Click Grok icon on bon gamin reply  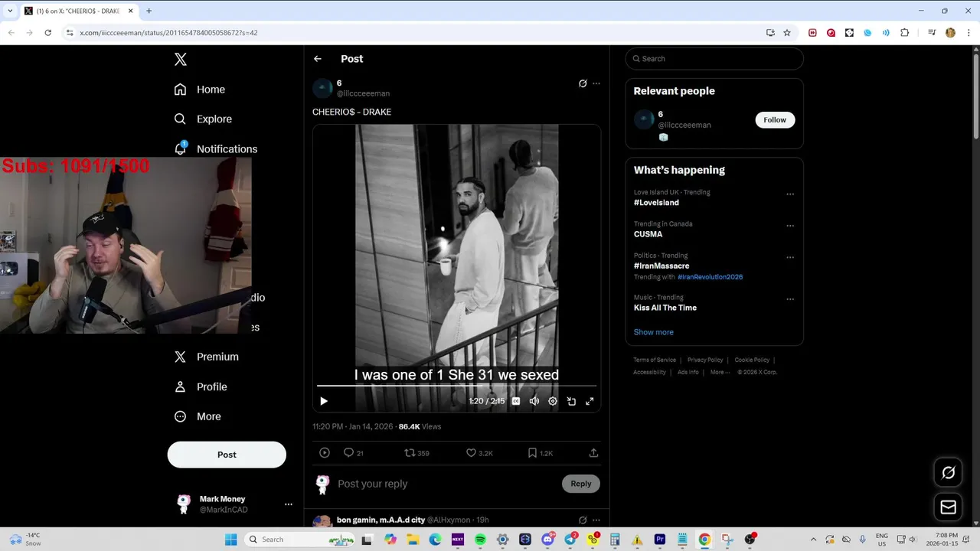(583, 520)
